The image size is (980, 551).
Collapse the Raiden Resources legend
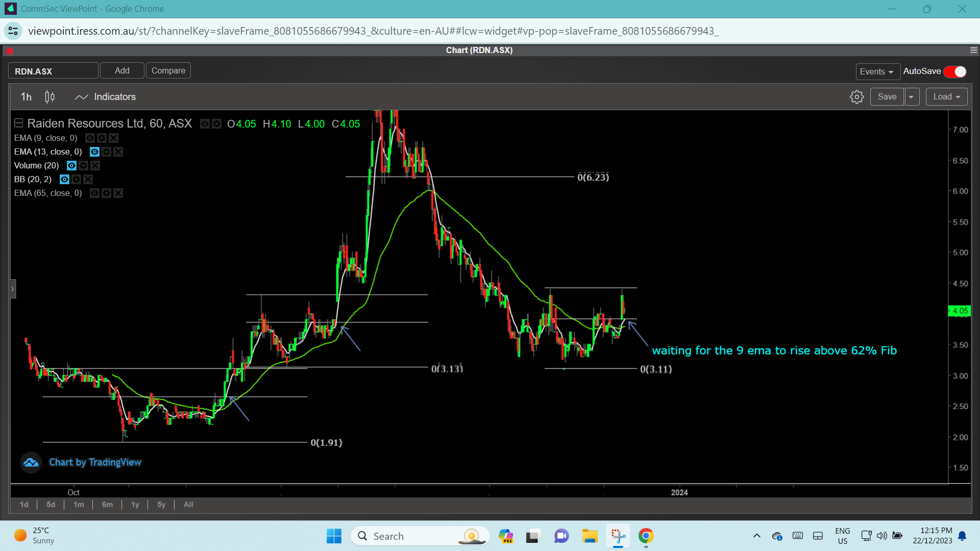click(x=19, y=123)
